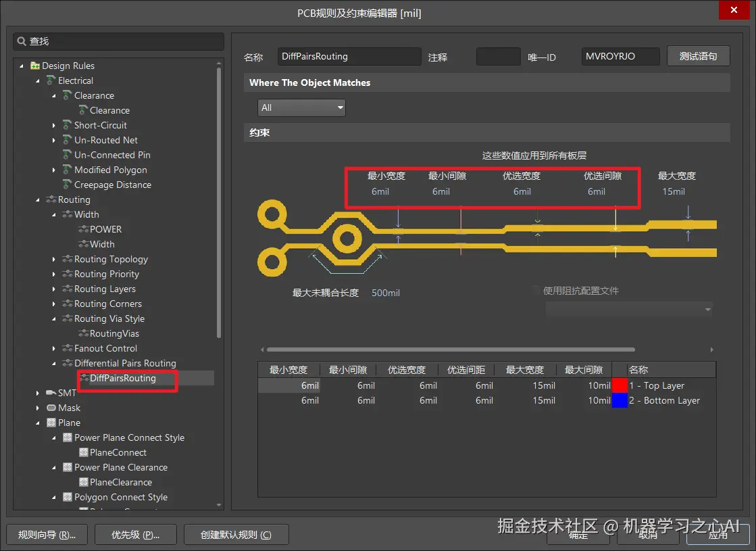Click the 最大宽度 15mil value in diagram

(x=673, y=191)
